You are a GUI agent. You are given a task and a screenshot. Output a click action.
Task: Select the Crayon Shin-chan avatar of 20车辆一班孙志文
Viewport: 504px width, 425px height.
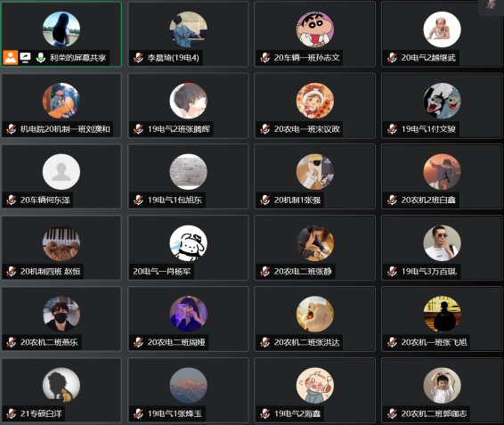pyautogui.click(x=315, y=29)
